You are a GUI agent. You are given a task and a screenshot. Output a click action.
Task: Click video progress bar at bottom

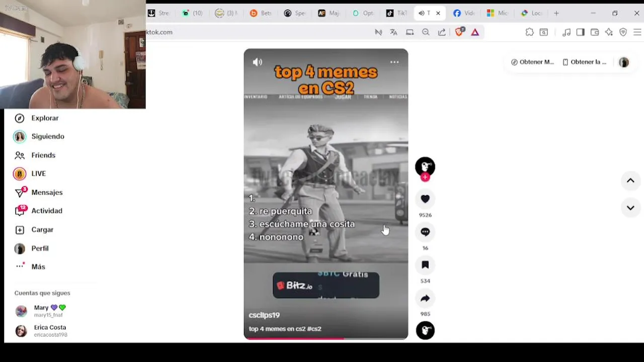coord(326,338)
